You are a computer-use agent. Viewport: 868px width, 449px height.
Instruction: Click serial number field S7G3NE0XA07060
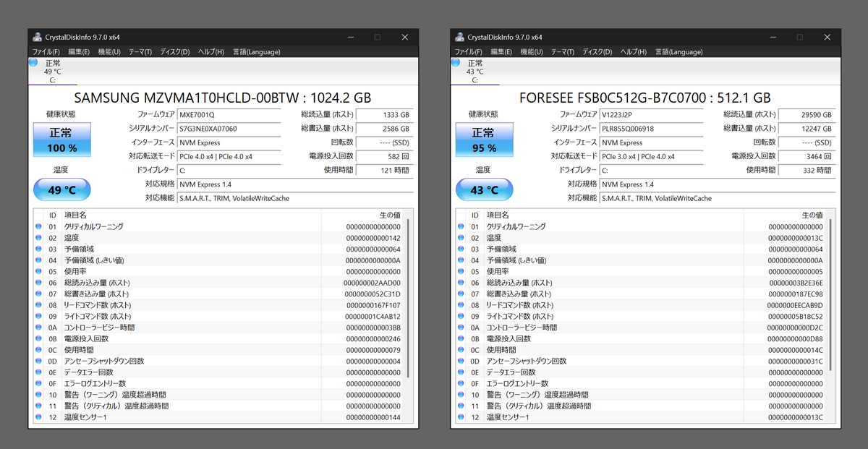pyautogui.click(x=229, y=129)
